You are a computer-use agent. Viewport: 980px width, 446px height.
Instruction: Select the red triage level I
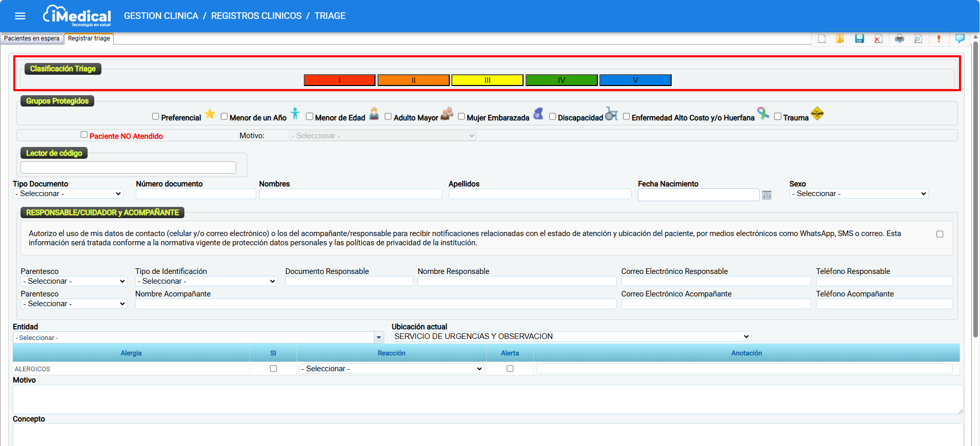point(339,80)
